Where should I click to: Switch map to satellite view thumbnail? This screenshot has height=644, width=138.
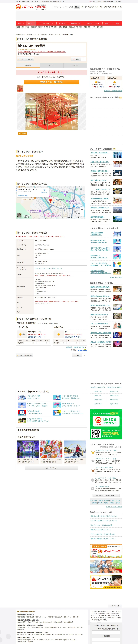click(x=19, y=215)
